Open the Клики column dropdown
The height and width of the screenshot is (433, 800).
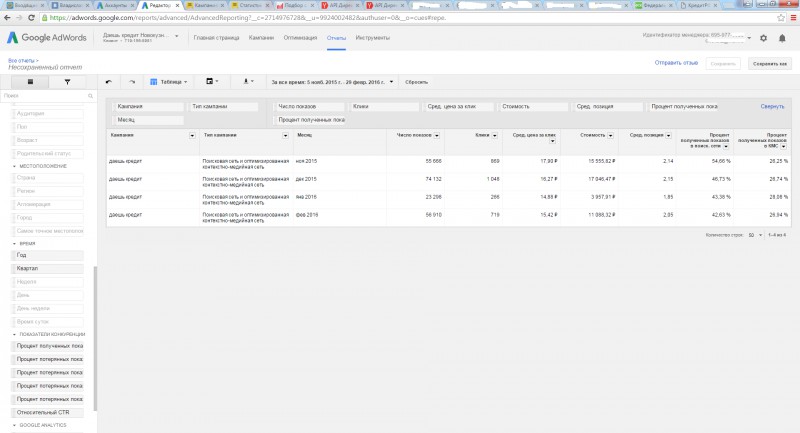(494, 136)
